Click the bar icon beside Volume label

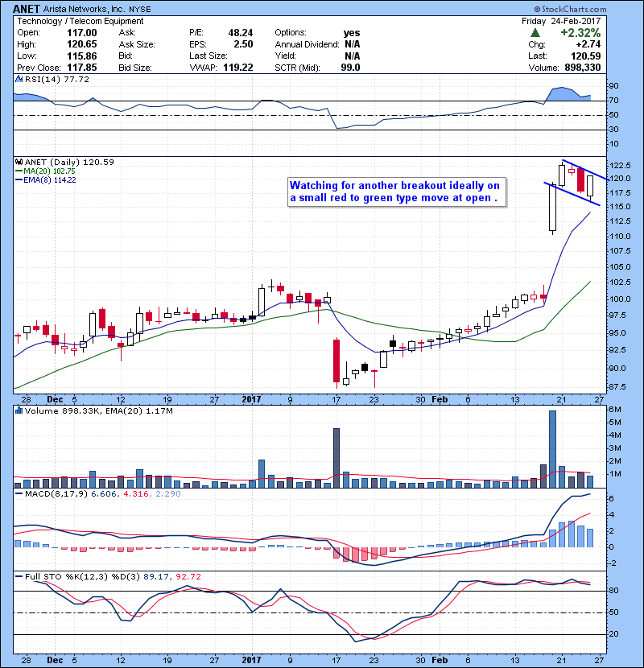tap(19, 410)
